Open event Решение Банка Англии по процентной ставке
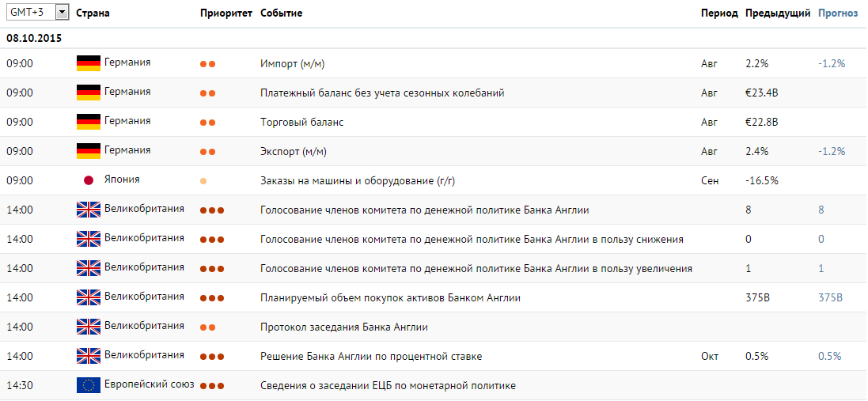 (x=371, y=356)
